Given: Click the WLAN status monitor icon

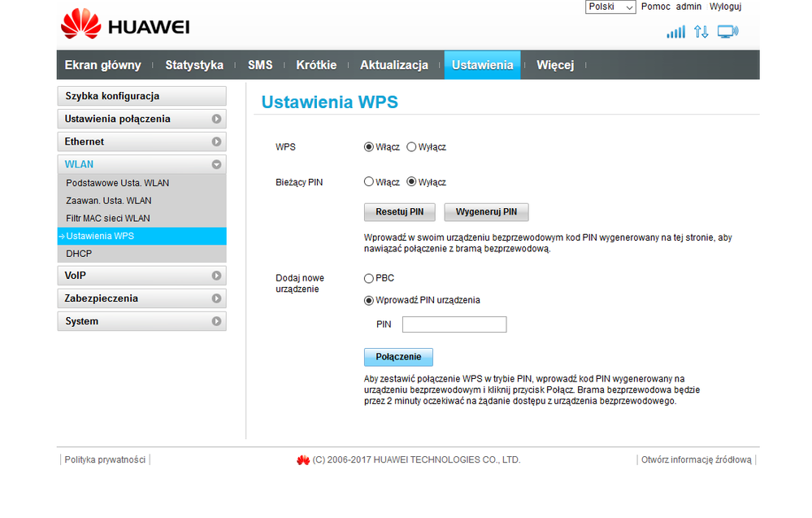Looking at the screenshot, I should [727, 32].
